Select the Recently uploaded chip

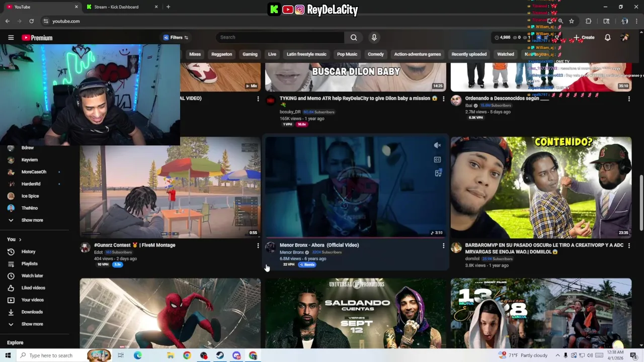tap(469, 54)
